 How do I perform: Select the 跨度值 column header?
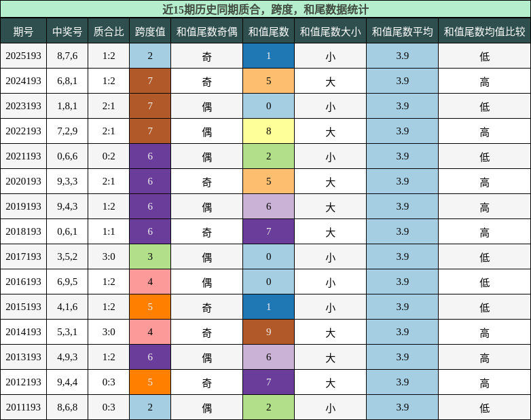pyautogui.click(x=150, y=31)
